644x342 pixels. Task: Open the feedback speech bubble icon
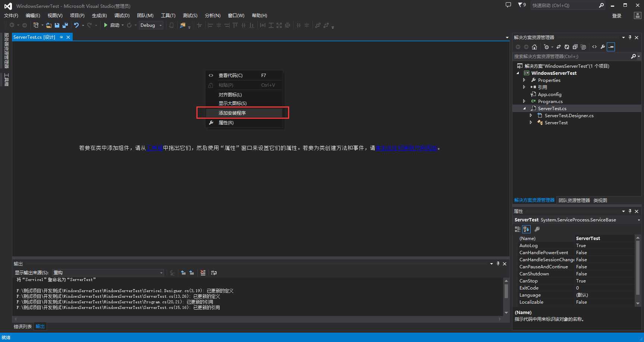pos(508,5)
